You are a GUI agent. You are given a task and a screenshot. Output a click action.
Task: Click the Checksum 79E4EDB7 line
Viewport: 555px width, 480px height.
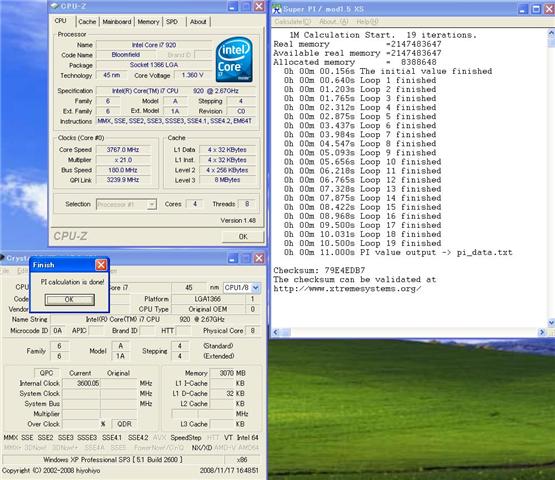[319, 270]
